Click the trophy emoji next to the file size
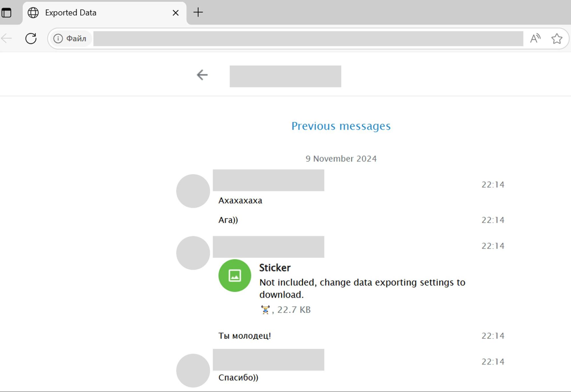 [265, 309]
